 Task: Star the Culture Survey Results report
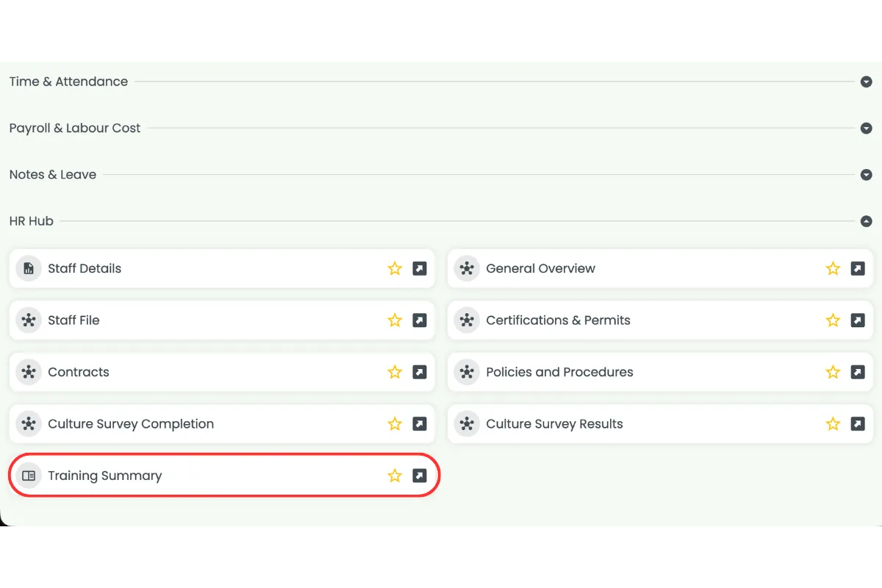pos(833,424)
